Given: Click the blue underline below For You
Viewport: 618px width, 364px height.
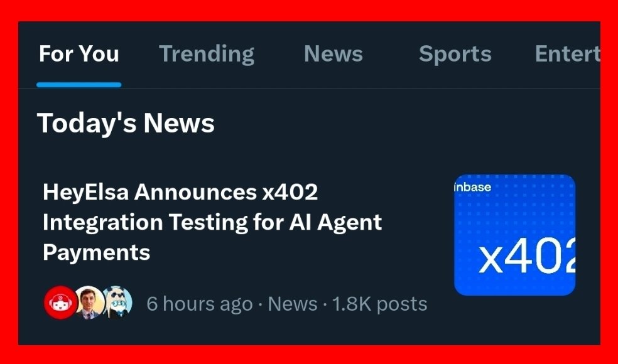Looking at the screenshot, I should pos(79,85).
